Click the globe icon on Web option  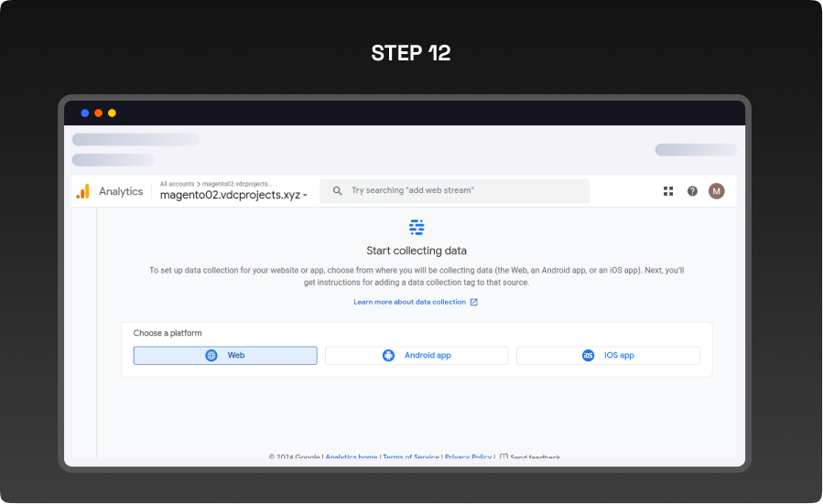(211, 356)
